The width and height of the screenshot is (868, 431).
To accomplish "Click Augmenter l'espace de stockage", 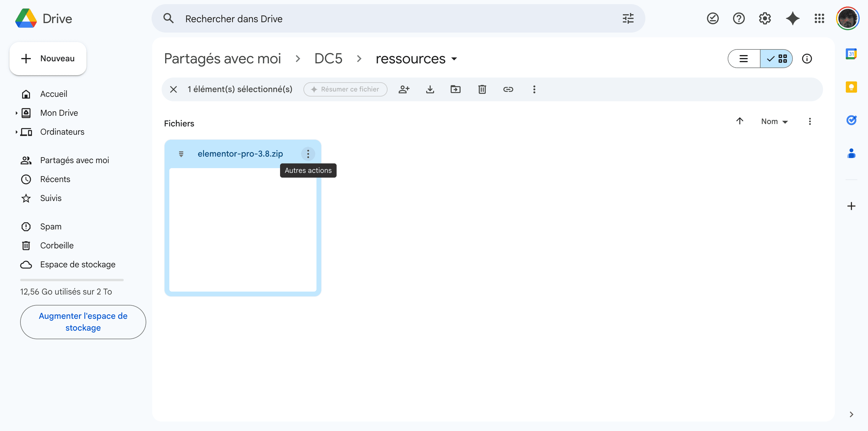I will [x=83, y=322].
